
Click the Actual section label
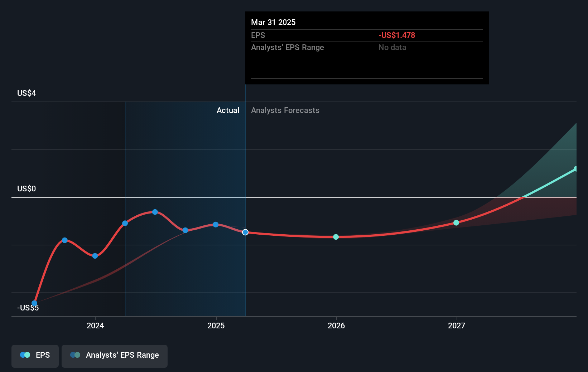click(228, 111)
